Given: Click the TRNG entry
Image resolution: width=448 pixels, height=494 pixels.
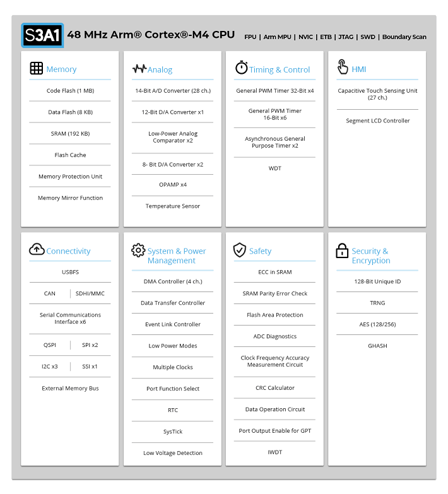Looking at the screenshot, I should tap(377, 303).
